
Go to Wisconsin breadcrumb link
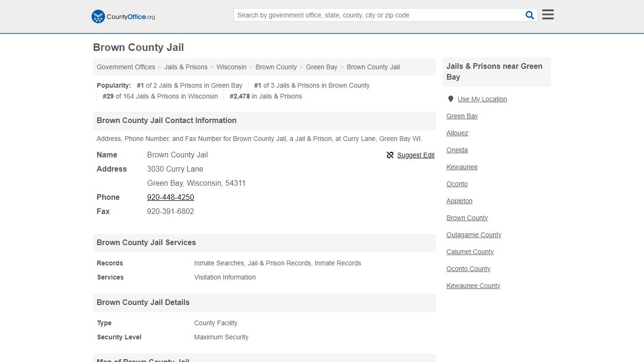(231, 67)
